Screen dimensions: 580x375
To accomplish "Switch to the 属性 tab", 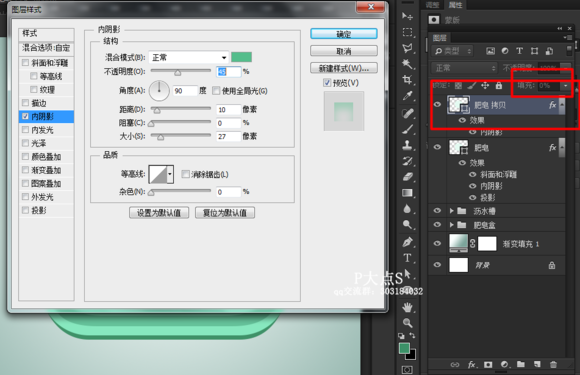I will [x=455, y=5].
